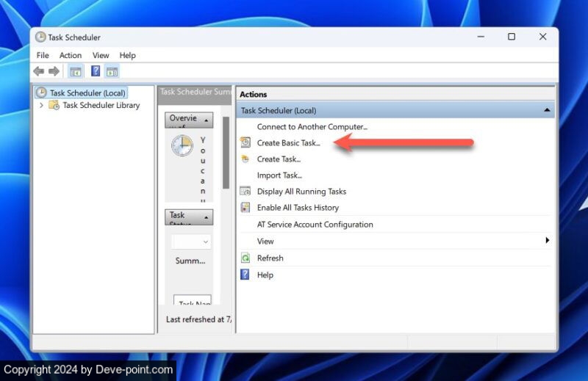
Task: Click the Back arrow toolbar icon
Action: click(x=39, y=71)
